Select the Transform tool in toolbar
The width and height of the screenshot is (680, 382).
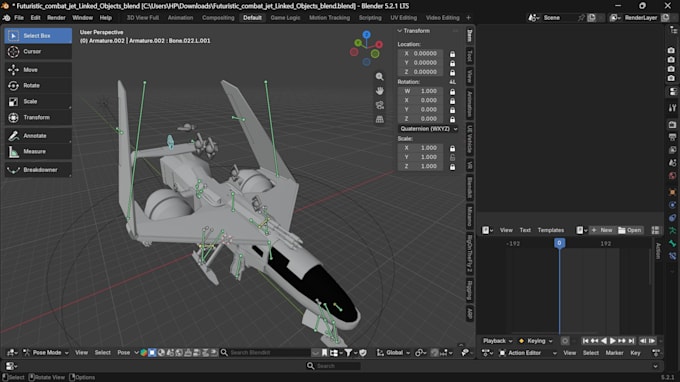pyautogui.click(x=38, y=118)
